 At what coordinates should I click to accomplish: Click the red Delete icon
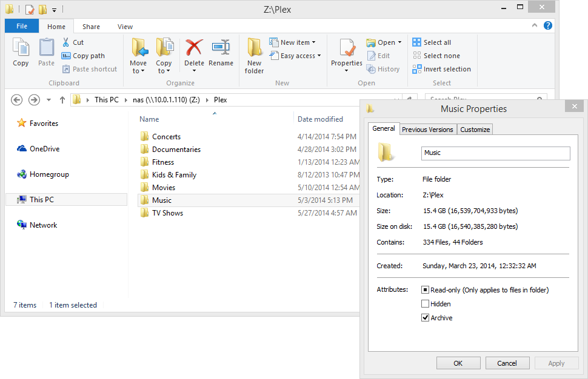point(194,47)
